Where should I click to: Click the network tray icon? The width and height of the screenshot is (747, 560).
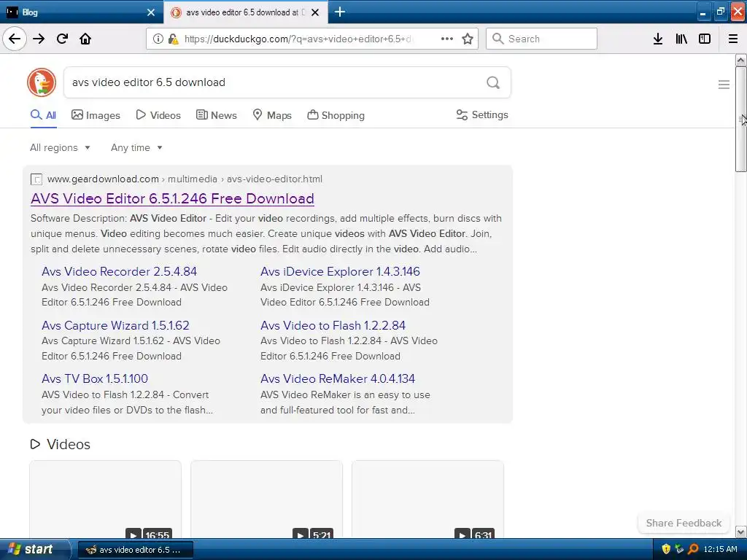[x=679, y=549]
